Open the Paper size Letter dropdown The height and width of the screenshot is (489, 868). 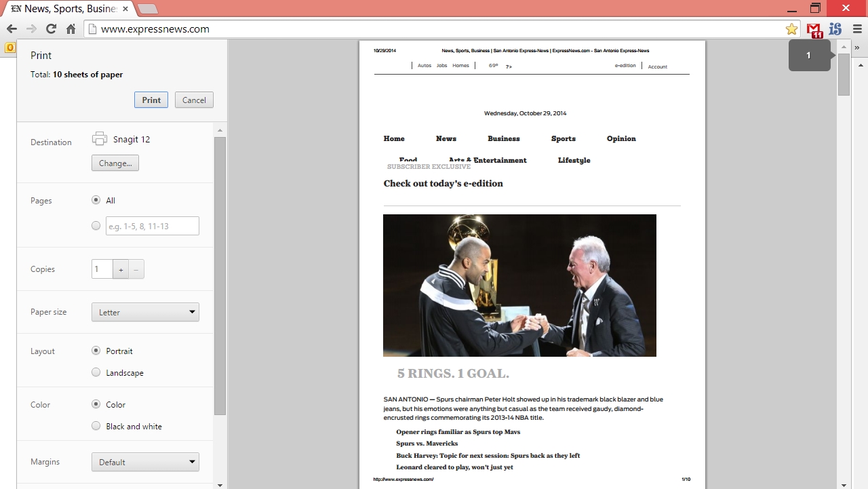145,312
